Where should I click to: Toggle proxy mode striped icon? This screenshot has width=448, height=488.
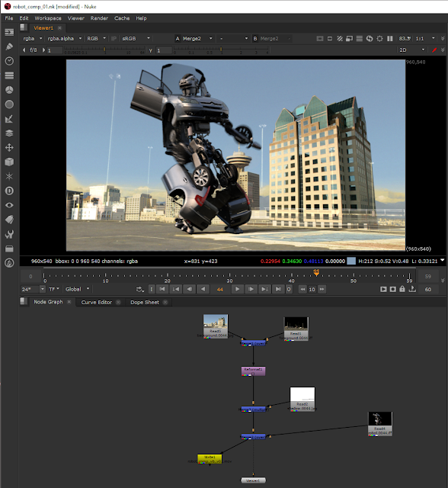pyautogui.click(x=340, y=39)
